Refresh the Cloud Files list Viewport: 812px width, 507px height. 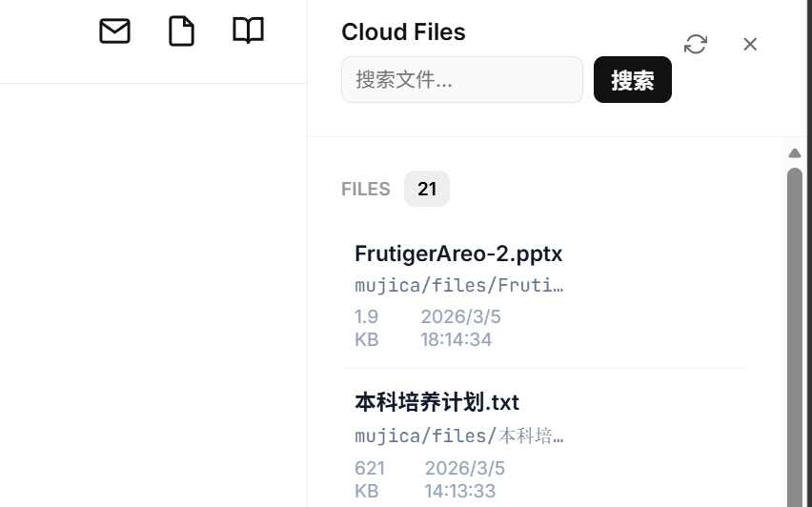tap(696, 44)
